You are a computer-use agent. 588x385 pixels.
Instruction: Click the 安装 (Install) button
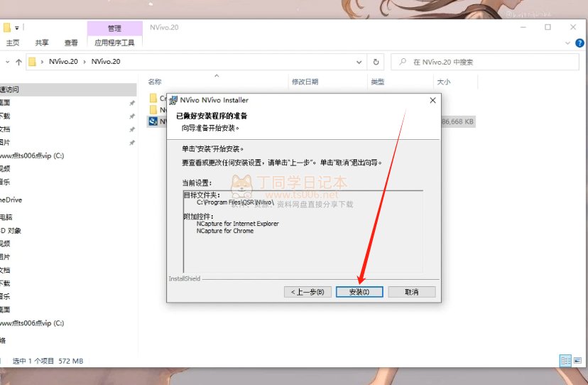tap(359, 292)
